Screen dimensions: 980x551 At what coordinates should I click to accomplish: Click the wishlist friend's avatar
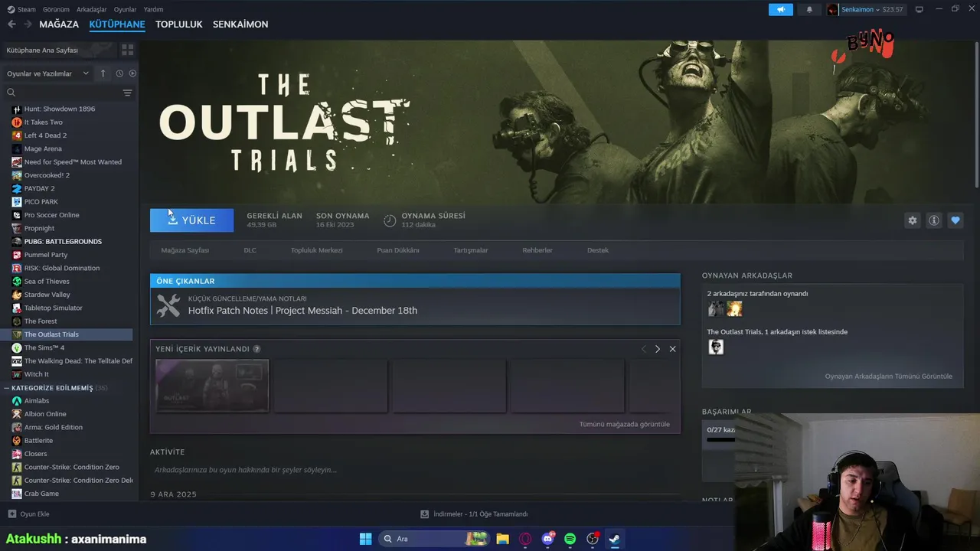(716, 347)
